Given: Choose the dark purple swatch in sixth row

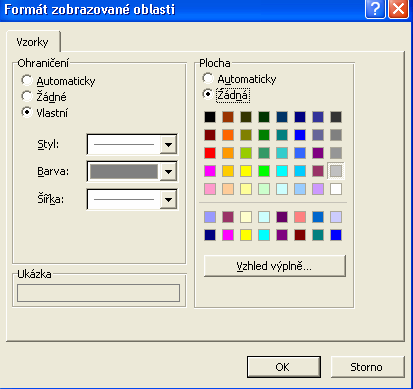Looking at the screenshot, I should (x=282, y=217).
